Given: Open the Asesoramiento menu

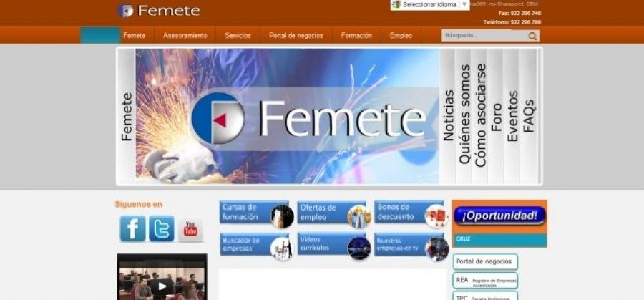Looking at the screenshot, I should pos(185,35).
